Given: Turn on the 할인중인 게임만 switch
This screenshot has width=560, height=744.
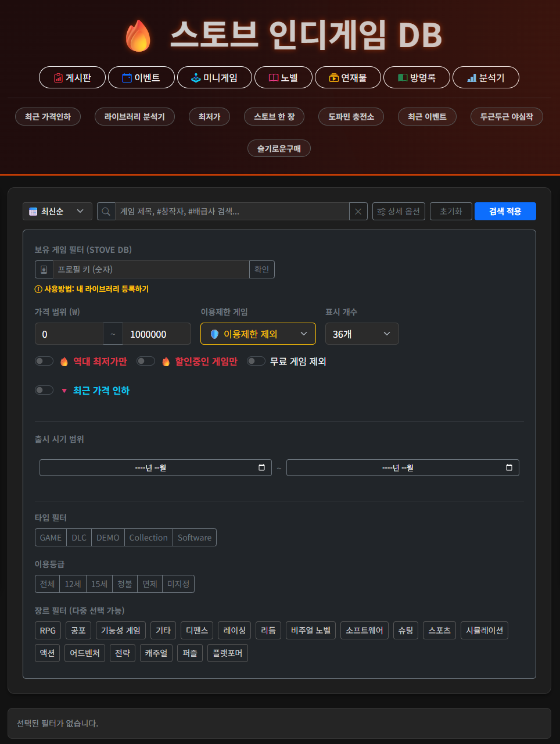Looking at the screenshot, I should [146, 362].
